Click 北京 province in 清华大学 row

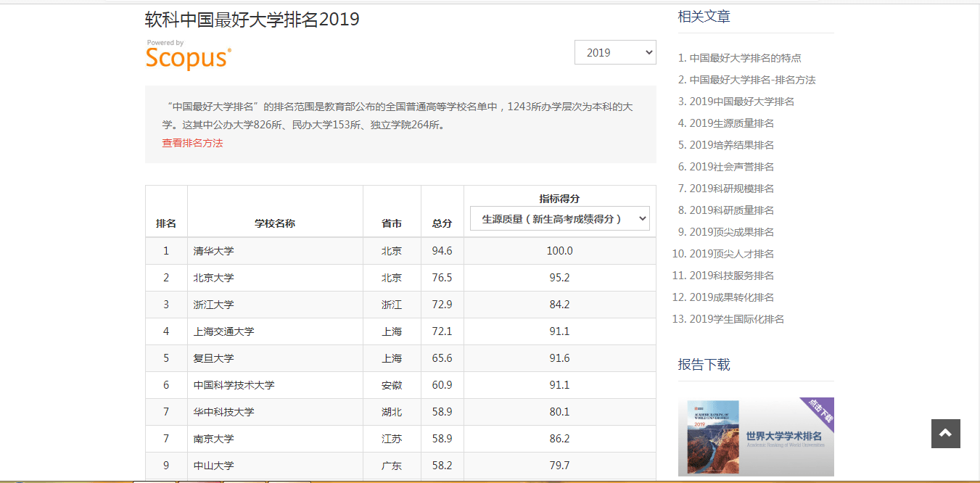(392, 251)
